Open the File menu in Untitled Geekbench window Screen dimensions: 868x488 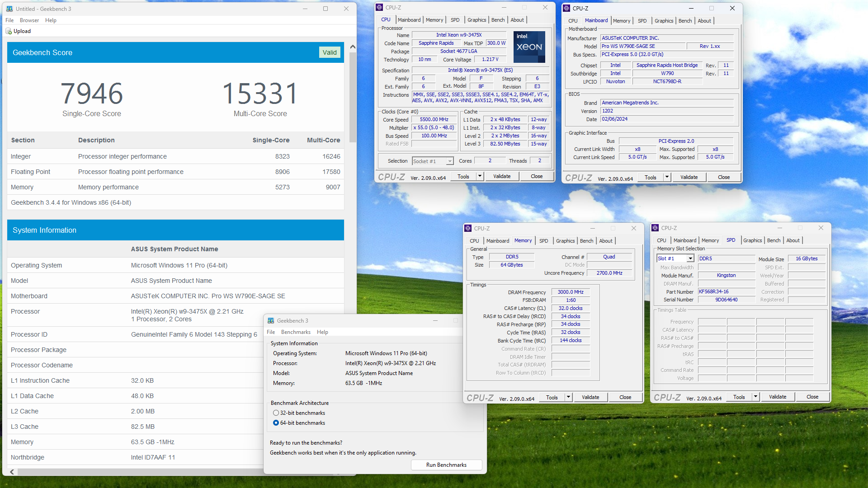[9, 20]
